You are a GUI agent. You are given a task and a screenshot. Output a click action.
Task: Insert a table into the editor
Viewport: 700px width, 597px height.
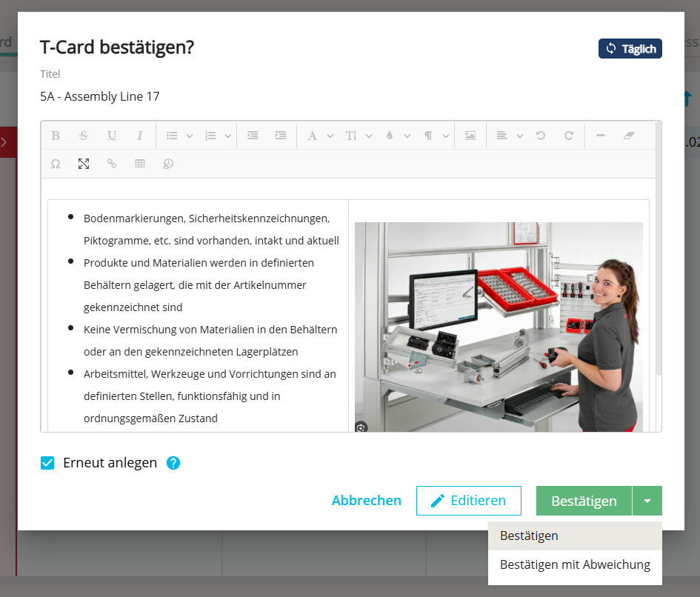click(x=140, y=164)
